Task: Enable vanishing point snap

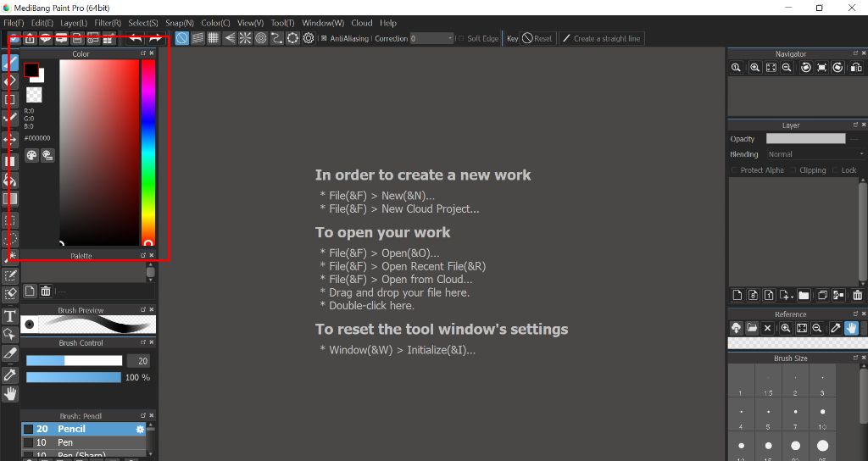Action: tap(229, 38)
